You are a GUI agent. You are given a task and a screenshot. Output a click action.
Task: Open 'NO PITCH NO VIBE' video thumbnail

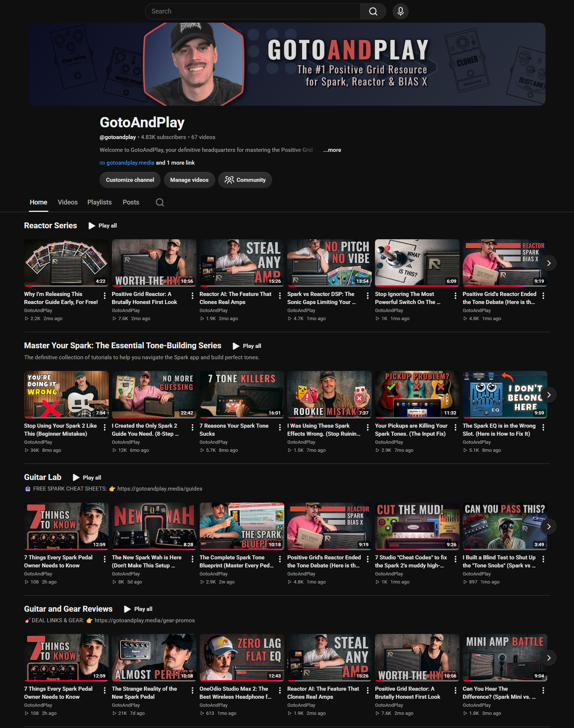pyautogui.click(x=329, y=263)
